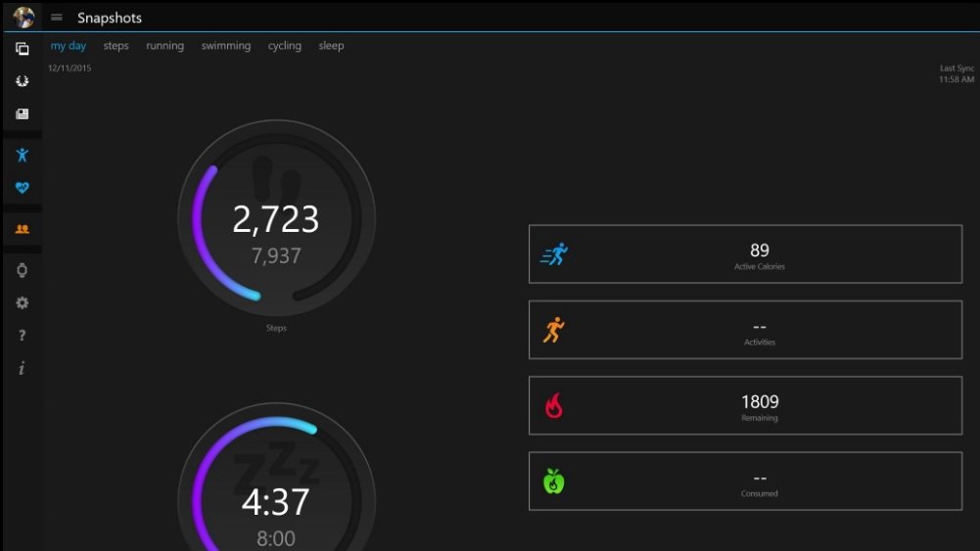The width and height of the screenshot is (980, 551).
Task: Click the green apple Consumed icon
Action: click(554, 482)
